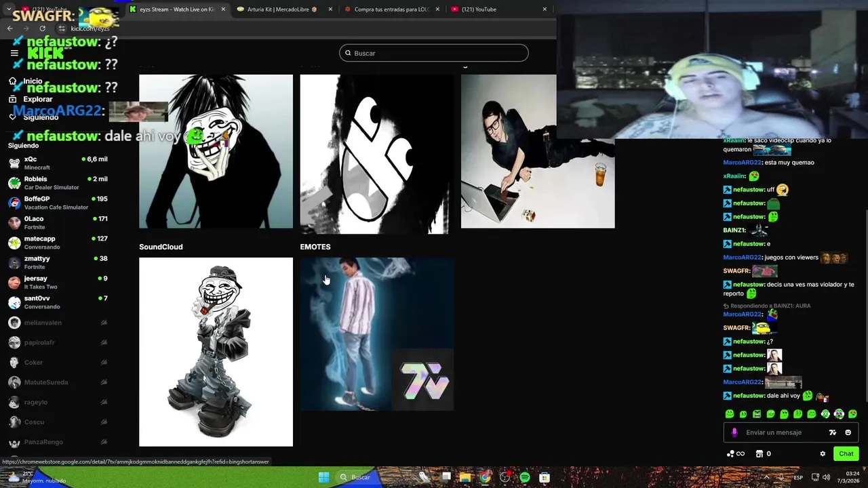
Task: Open offline channel melianvalen
Action: (58, 323)
